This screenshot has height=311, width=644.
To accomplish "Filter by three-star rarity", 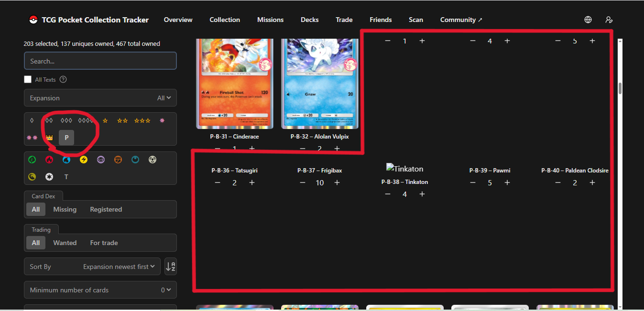I will pos(142,120).
